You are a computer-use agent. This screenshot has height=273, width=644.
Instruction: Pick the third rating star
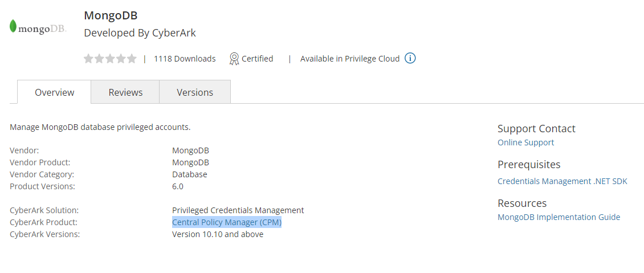(x=110, y=59)
